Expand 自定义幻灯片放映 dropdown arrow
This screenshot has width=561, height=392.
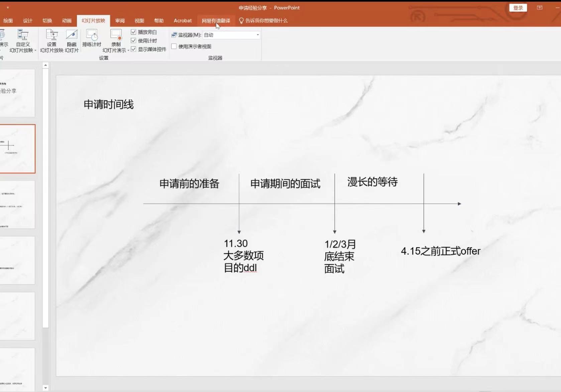[x=35, y=51]
